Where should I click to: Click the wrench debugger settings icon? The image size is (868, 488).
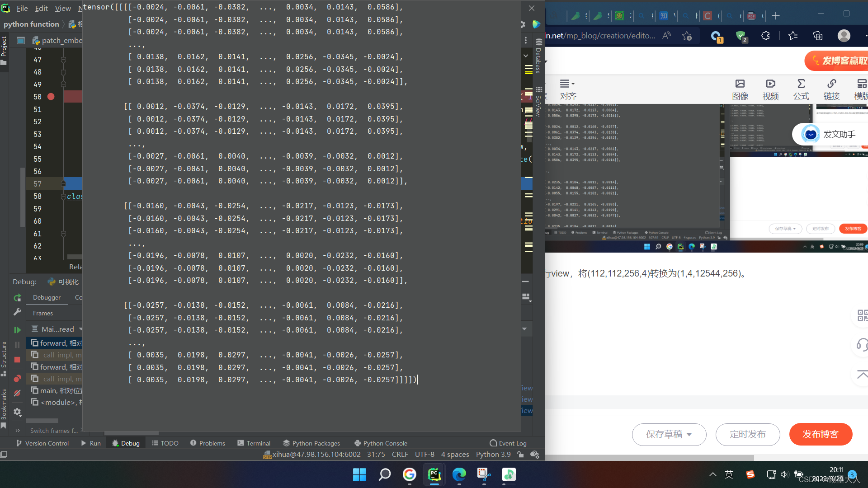tap(17, 312)
